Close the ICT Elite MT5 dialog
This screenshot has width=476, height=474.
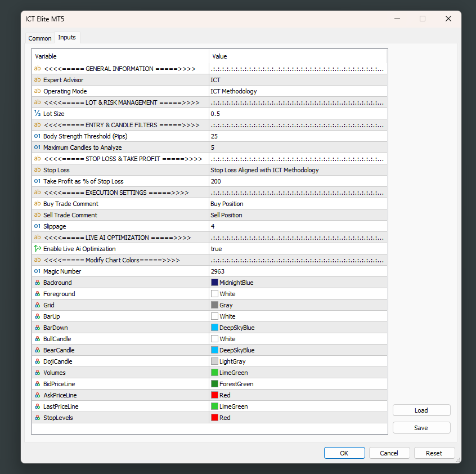(448, 19)
